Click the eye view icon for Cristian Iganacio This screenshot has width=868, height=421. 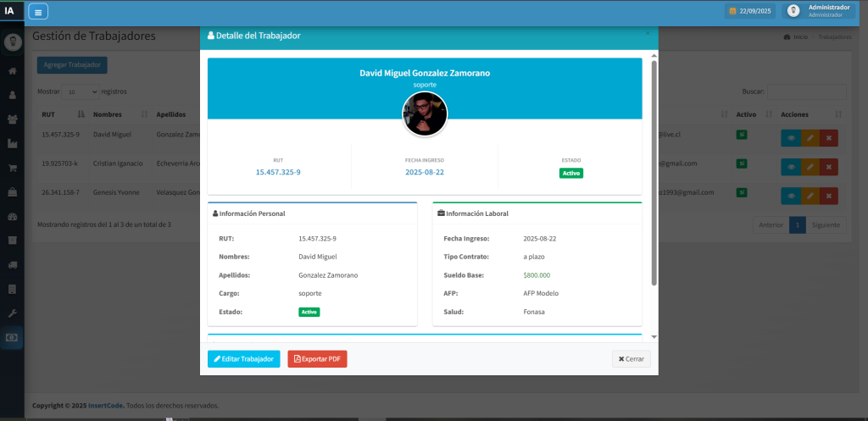(790, 165)
